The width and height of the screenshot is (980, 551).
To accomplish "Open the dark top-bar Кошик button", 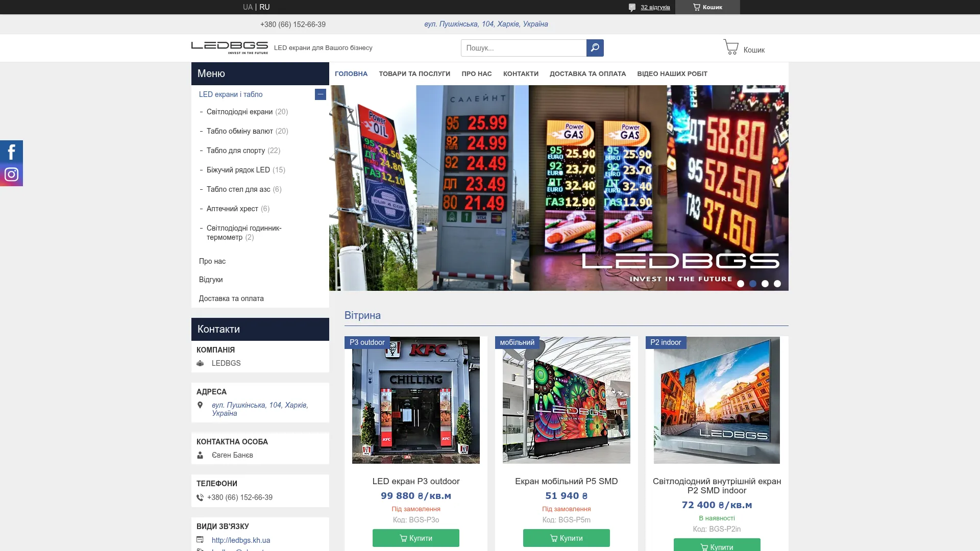I will click(707, 7).
